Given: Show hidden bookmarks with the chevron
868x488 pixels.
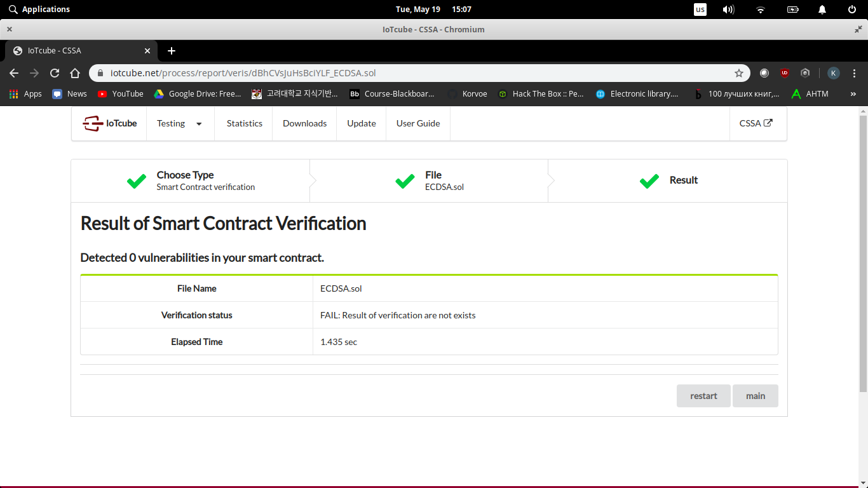Looking at the screenshot, I should click(853, 94).
